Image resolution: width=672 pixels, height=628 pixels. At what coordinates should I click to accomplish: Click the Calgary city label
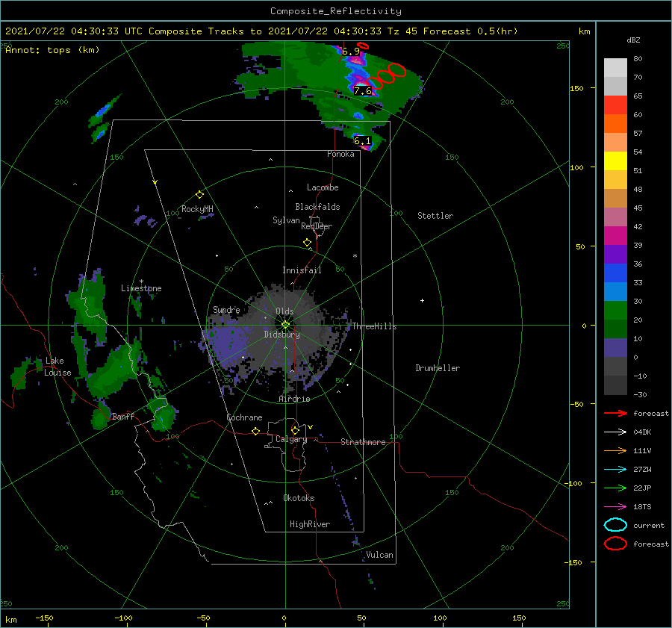point(291,439)
